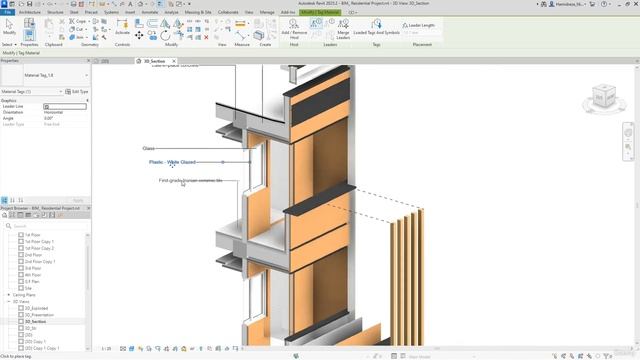Select the Offset tool

tap(152, 23)
